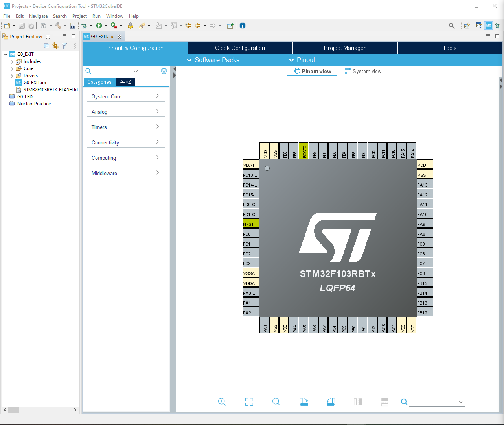The height and width of the screenshot is (425, 504).
Task: Rotate the chip view counter-clockwise
Action: coord(331,402)
